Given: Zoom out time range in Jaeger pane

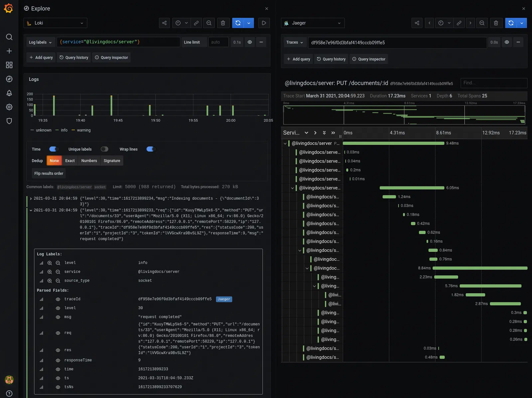Looking at the screenshot, I should click(482, 23).
